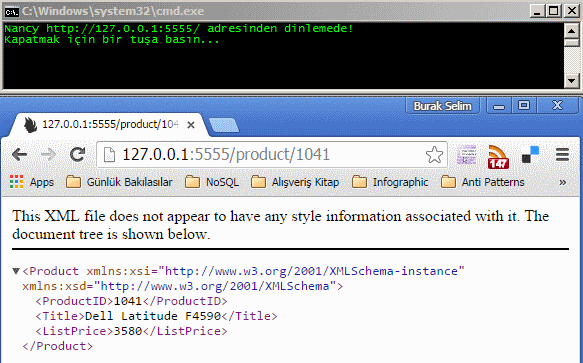Click the xmlns:xsd XMLSchema URL text
The height and width of the screenshot is (363, 583).
point(215,286)
